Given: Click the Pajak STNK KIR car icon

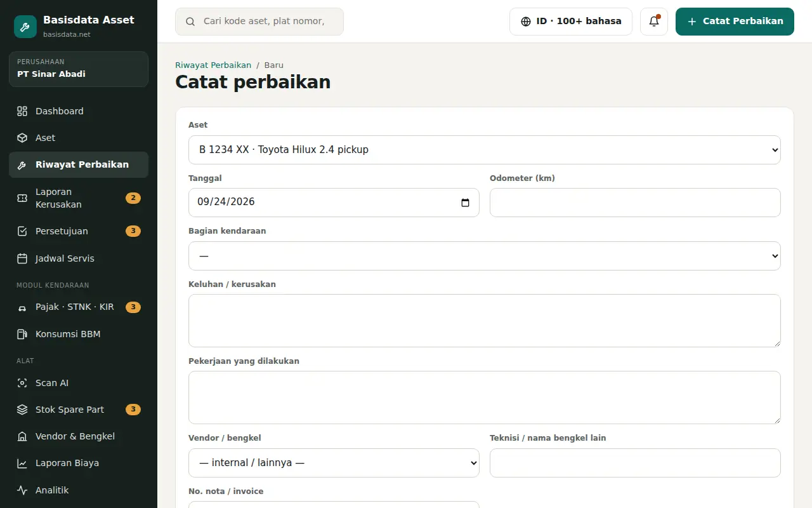Looking at the screenshot, I should 22,307.
